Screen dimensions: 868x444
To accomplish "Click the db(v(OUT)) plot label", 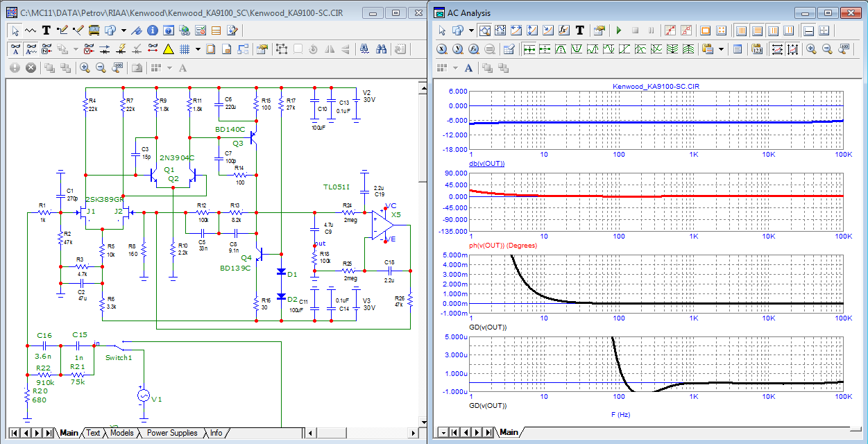I will click(487, 164).
